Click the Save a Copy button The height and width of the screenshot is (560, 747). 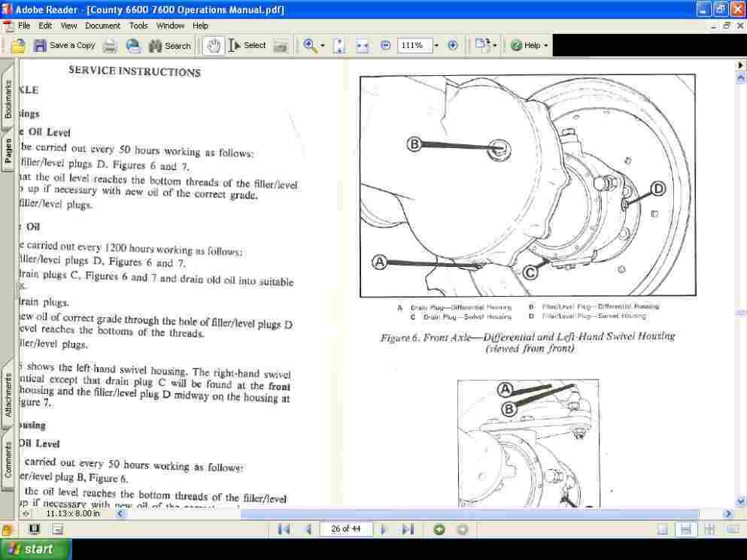pyautogui.click(x=65, y=46)
